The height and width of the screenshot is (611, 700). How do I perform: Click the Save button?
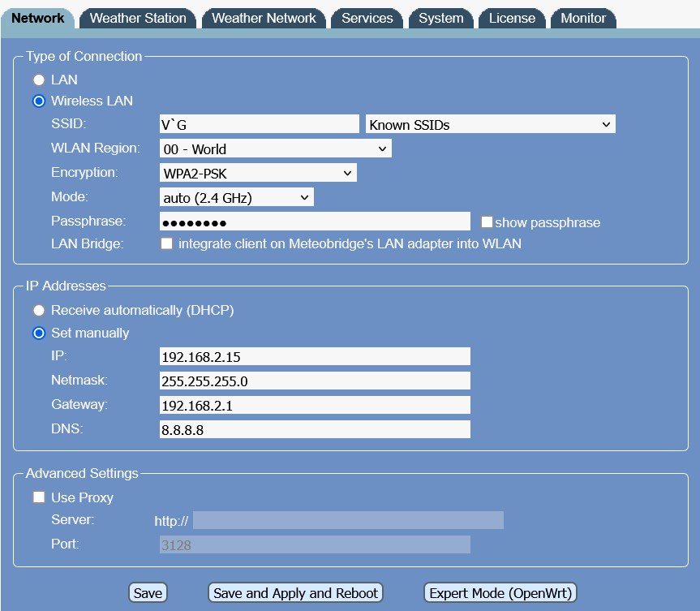(148, 593)
